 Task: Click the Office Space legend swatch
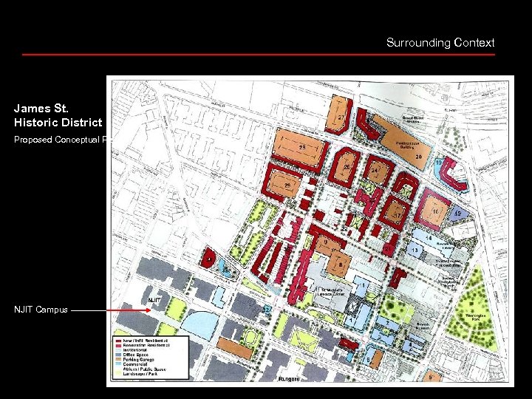coord(118,355)
